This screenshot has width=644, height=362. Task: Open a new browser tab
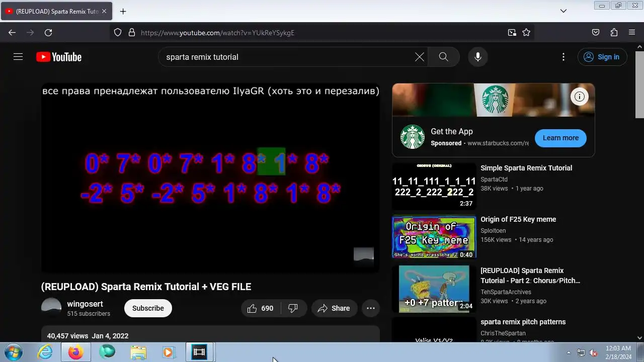click(123, 11)
